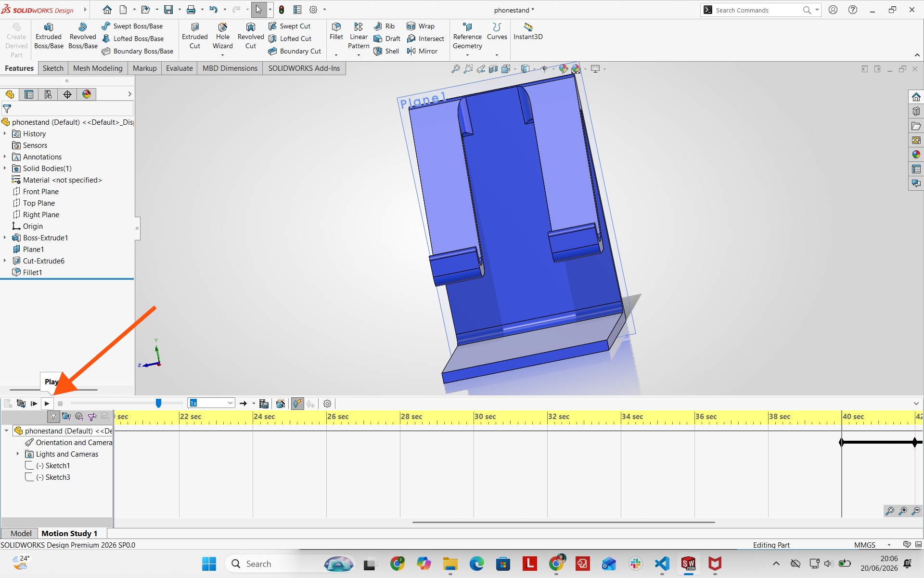The height and width of the screenshot is (578, 924).
Task: Switch to the Model tab at bottom
Action: coord(21,533)
